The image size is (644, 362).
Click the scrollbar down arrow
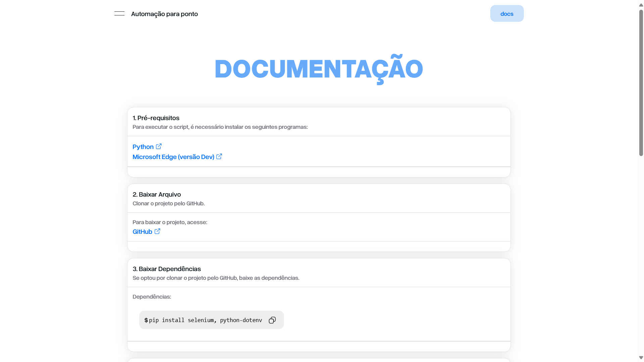tap(641, 358)
